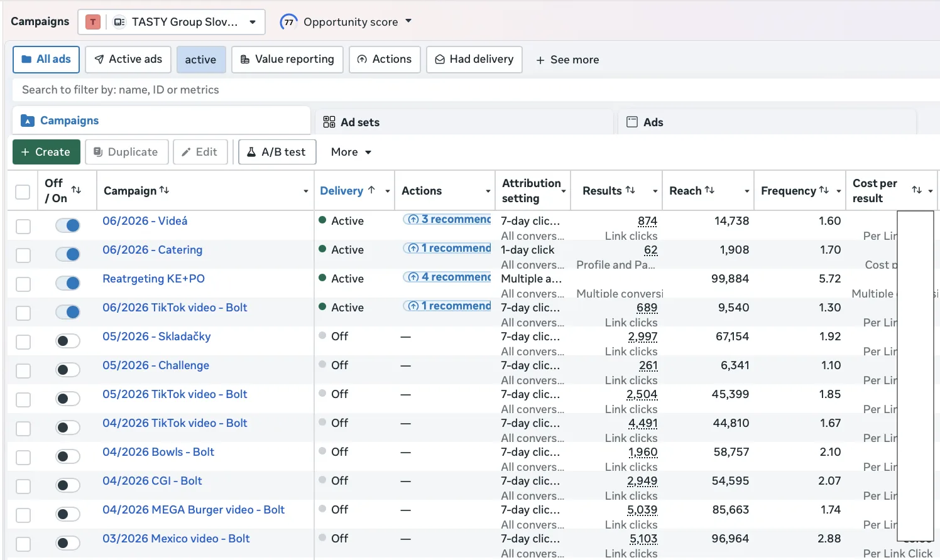Open the 04/2026 CGI - Bolt campaign link
The height and width of the screenshot is (560, 940).
click(x=152, y=481)
